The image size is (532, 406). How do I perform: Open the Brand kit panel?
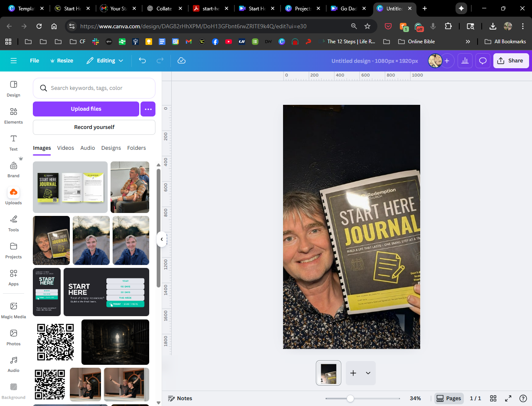(x=13, y=169)
